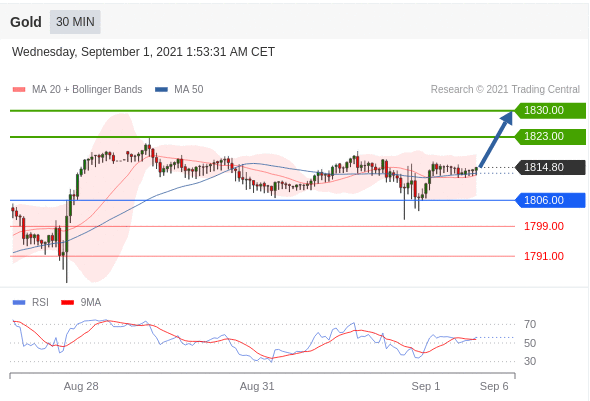Click the RSI 70 level label
The width and height of the screenshot is (590, 401).
click(530, 324)
